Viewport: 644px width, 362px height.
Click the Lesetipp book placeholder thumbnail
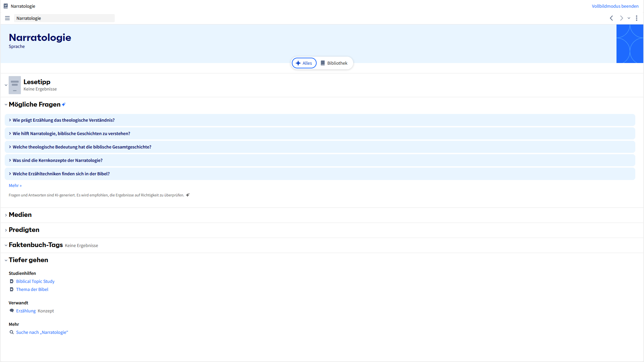click(15, 85)
